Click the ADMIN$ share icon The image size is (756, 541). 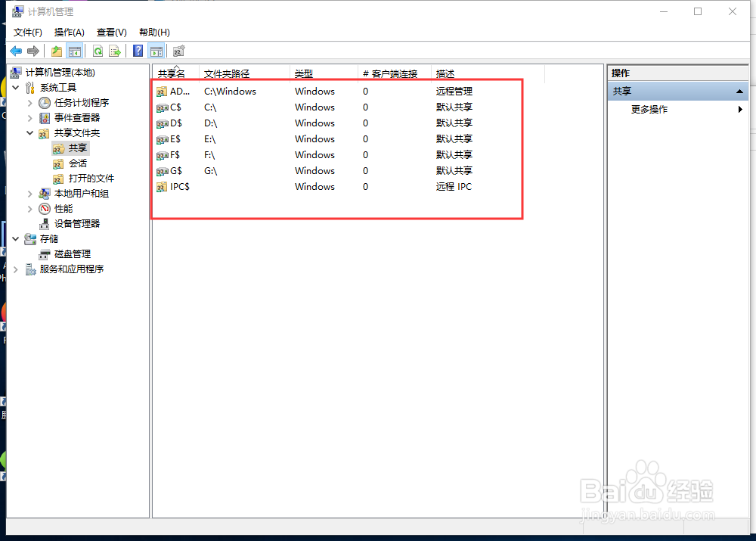pos(162,92)
